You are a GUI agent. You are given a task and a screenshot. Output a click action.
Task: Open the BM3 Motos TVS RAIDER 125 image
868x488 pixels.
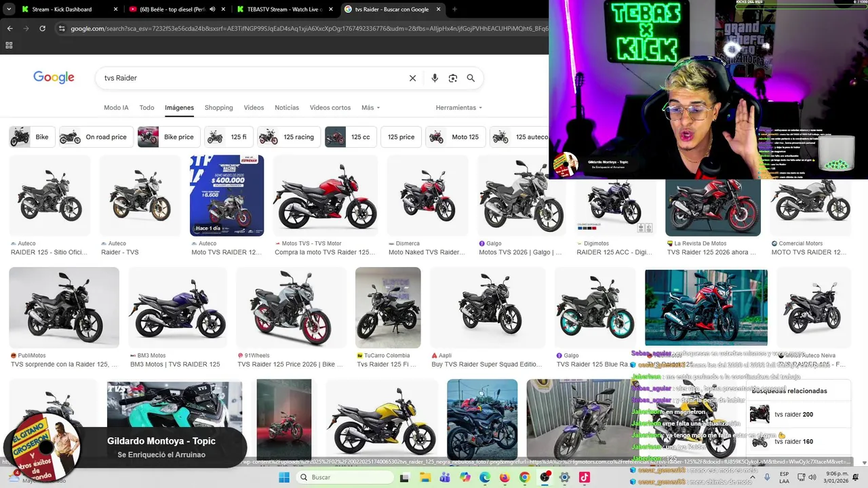pyautogui.click(x=178, y=308)
